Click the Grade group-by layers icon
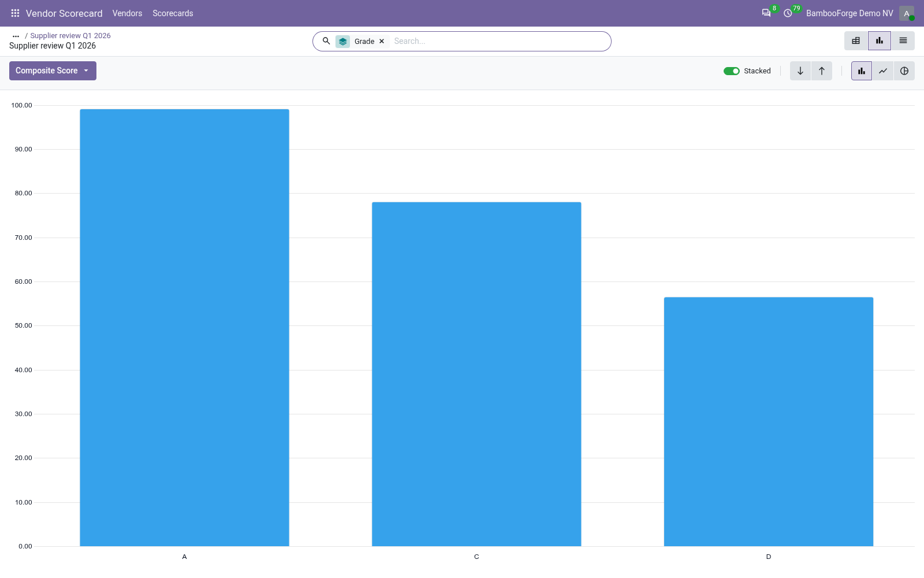This screenshot has height=578, width=924. [343, 41]
